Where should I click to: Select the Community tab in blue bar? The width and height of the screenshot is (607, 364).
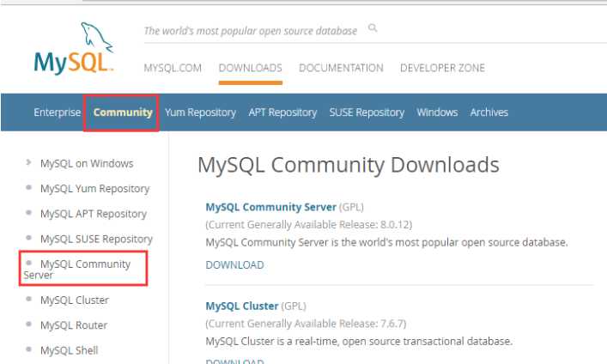(x=123, y=112)
